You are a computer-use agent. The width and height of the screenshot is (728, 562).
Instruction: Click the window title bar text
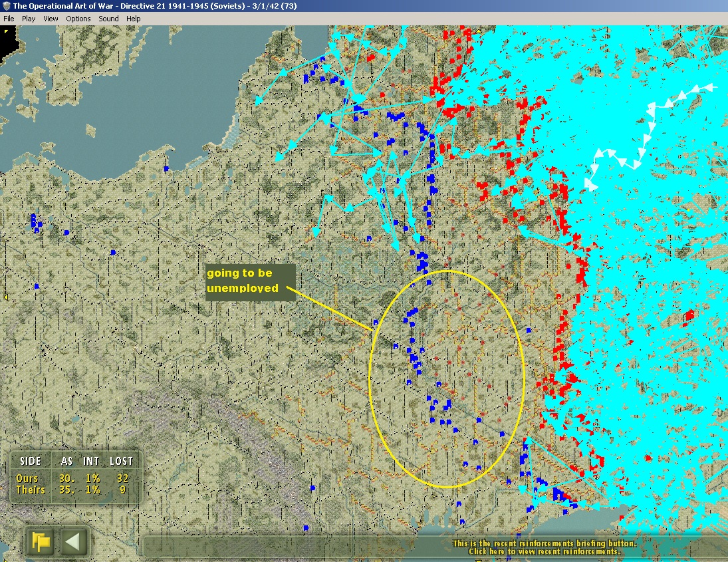pyautogui.click(x=154, y=6)
